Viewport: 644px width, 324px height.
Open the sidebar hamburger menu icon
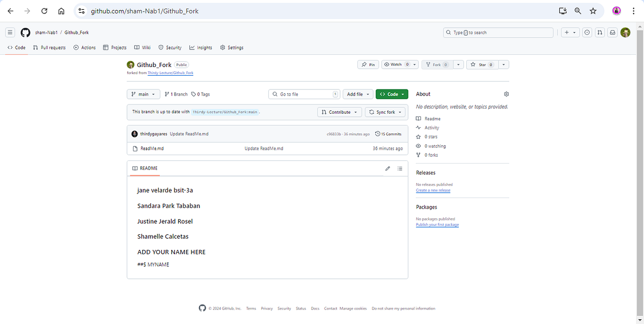[x=10, y=32]
